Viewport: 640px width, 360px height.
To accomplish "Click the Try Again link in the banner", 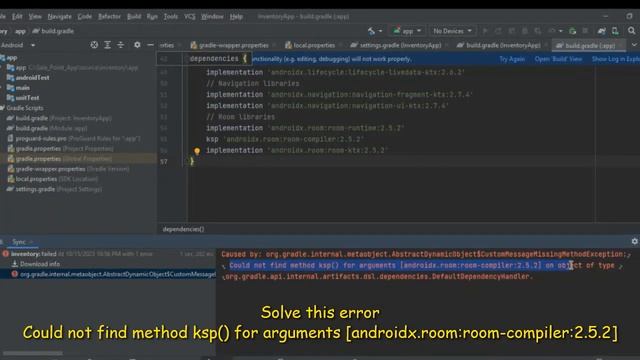I will pyautogui.click(x=512, y=59).
